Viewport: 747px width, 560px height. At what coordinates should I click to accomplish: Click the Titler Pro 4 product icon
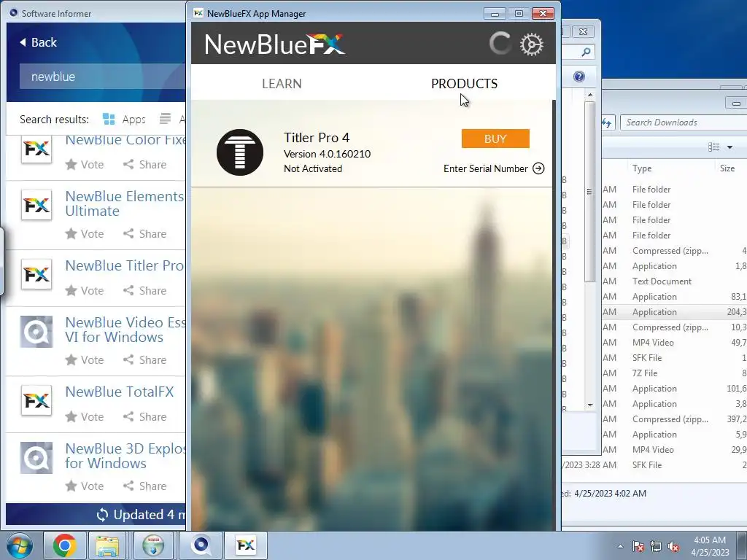239,152
